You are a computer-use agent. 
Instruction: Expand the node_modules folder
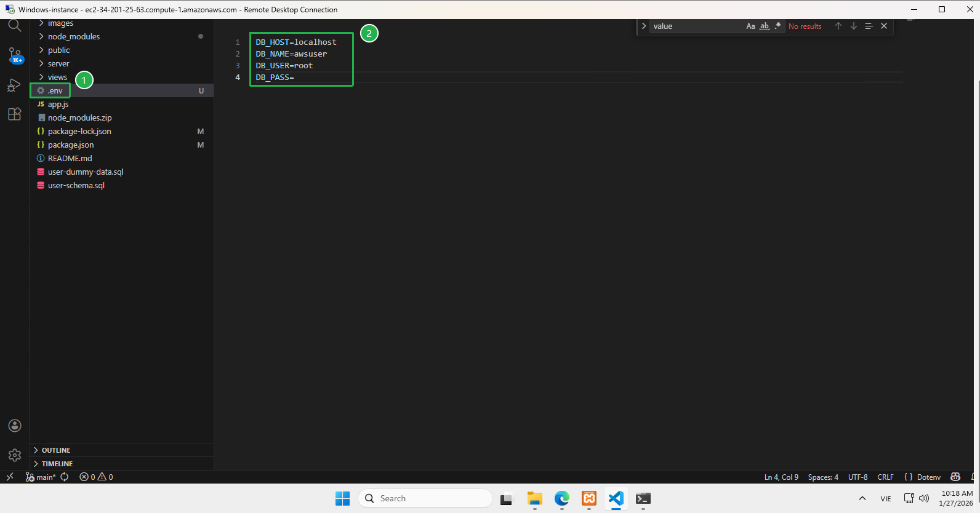coord(121,36)
